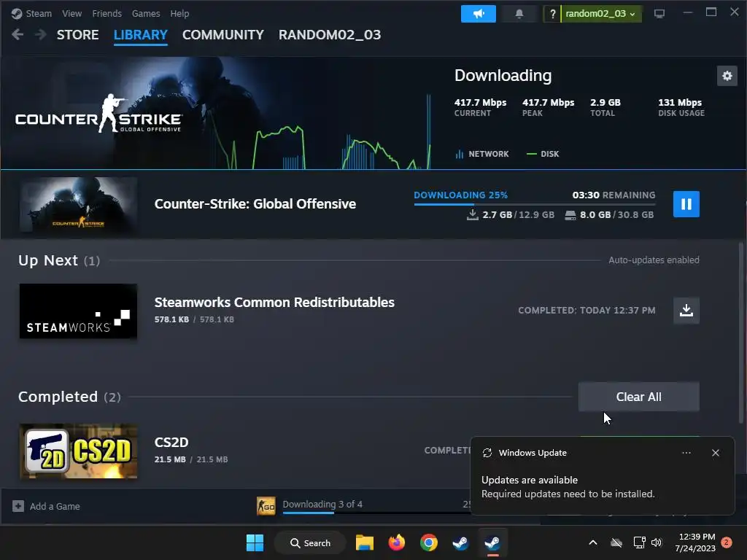Screen dimensions: 747x560
Task: Switch to the LIBRARY tab
Action: (x=141, y=35)
